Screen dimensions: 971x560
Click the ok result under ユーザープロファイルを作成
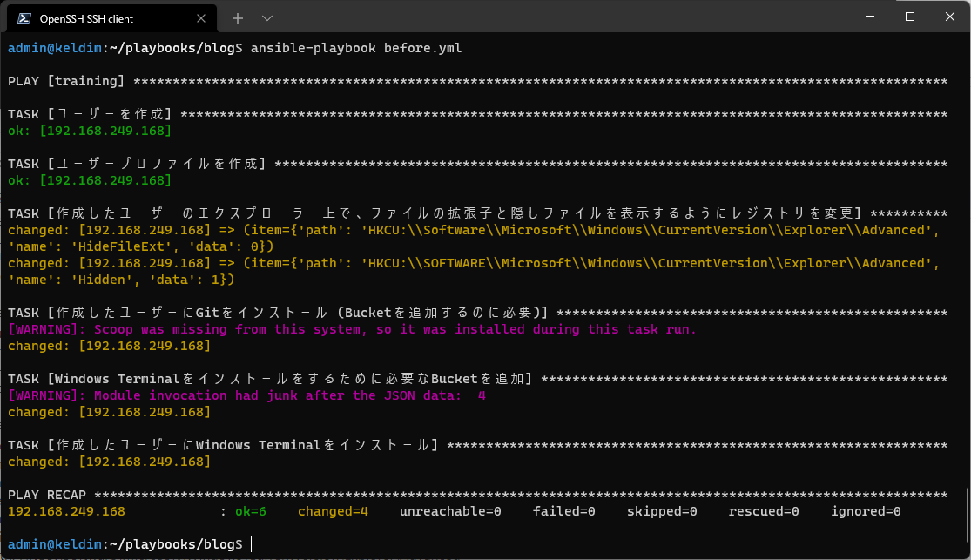point(90,180)
